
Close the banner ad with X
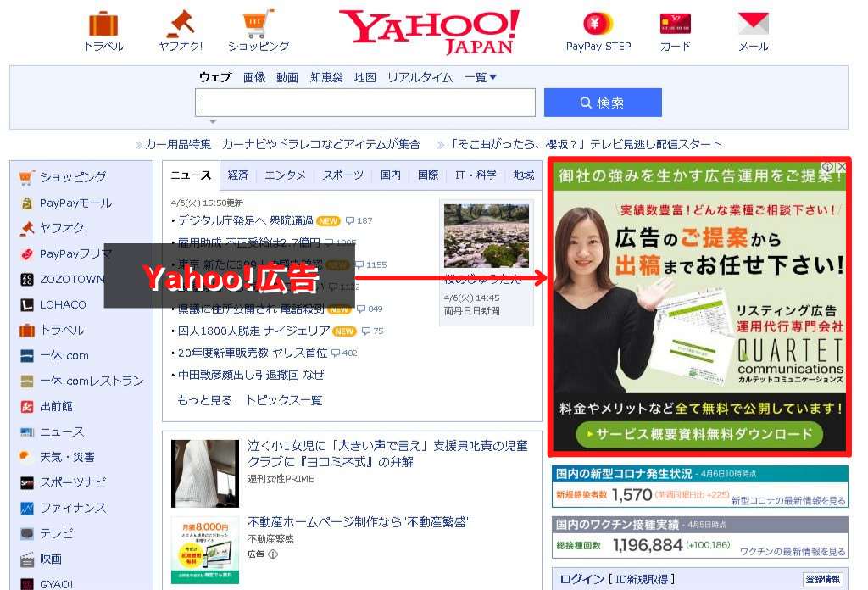click(x=842, y=166)
